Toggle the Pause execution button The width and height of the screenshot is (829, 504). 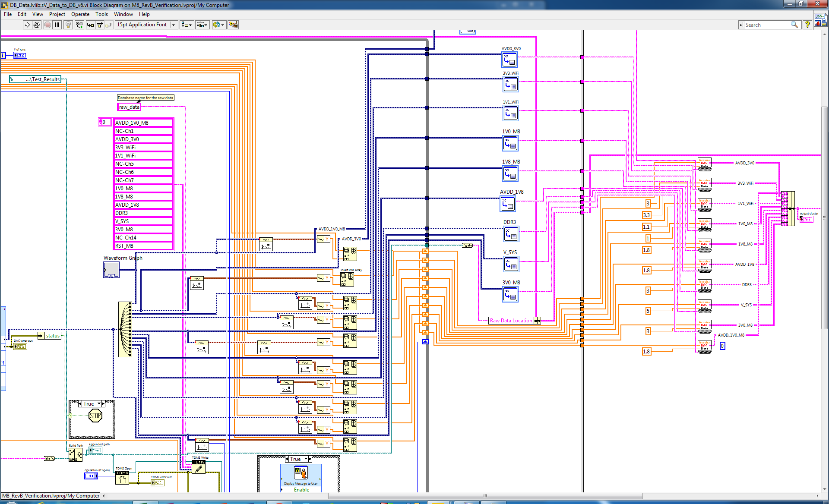[57, 25]
